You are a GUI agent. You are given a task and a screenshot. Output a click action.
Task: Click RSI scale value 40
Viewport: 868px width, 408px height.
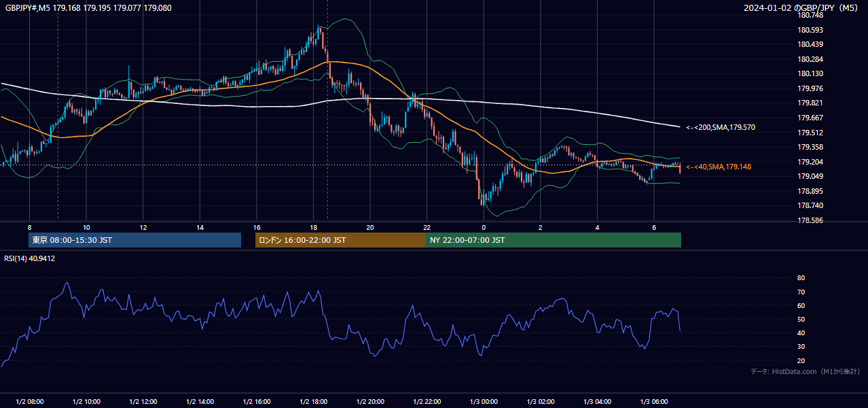point(801,333)
